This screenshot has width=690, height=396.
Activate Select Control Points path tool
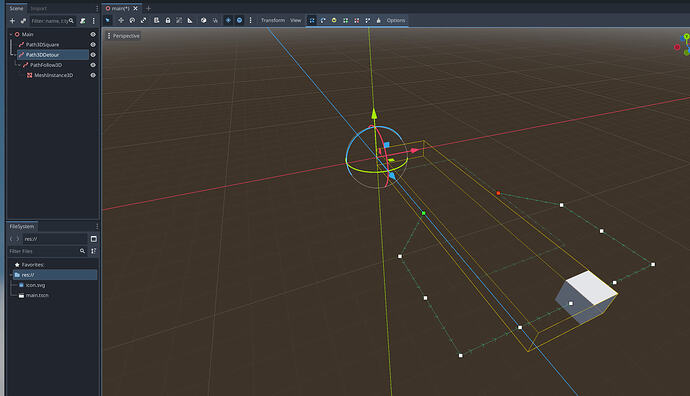pyautogui.click(x=323, y=20)
